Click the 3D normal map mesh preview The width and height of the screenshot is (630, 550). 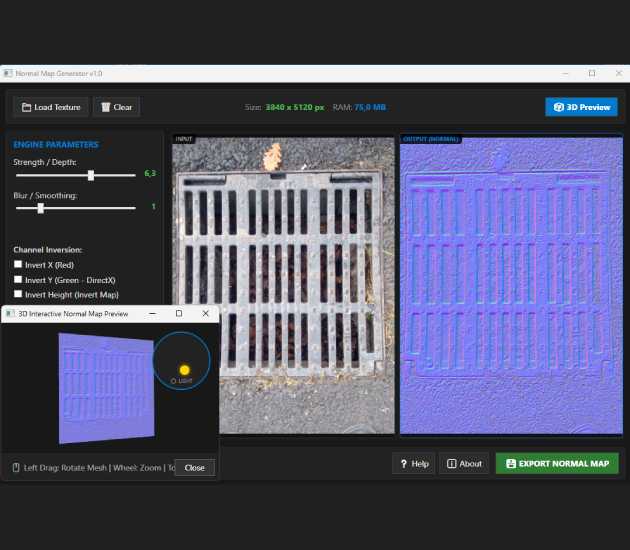(x=106, y=388)
